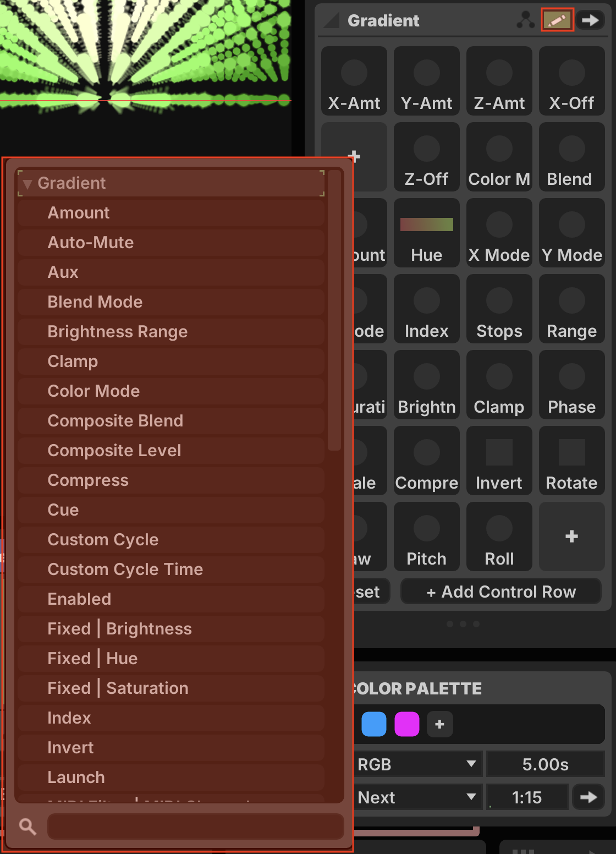The height and width of the screenshot is (854, 616).
Task: Add a new color with the palette plus icon
Action: click(439, 724)
